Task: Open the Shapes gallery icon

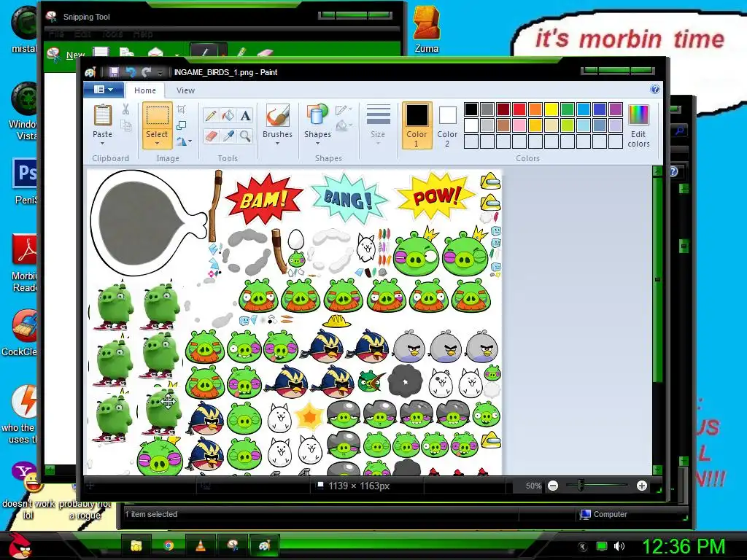Action: coord(317,116)
